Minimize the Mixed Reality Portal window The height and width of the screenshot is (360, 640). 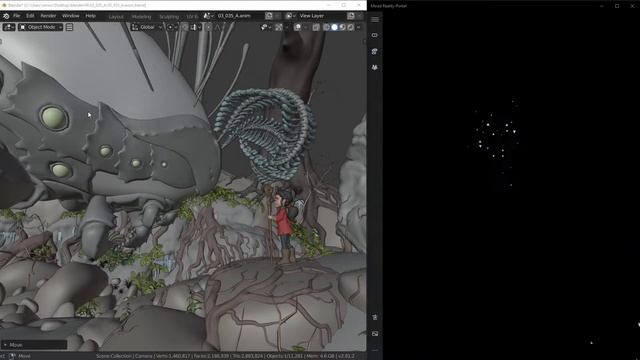coord(602,6)
